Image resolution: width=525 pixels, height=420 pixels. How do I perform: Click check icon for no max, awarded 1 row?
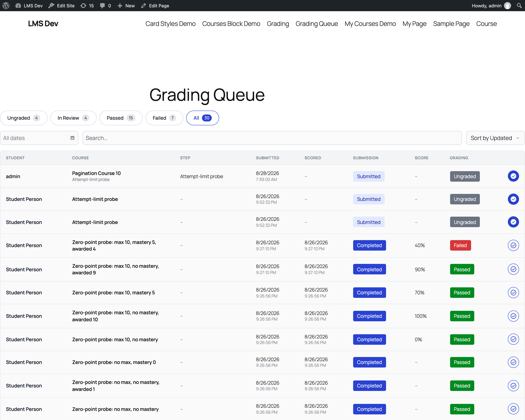(x=513, y=385)
